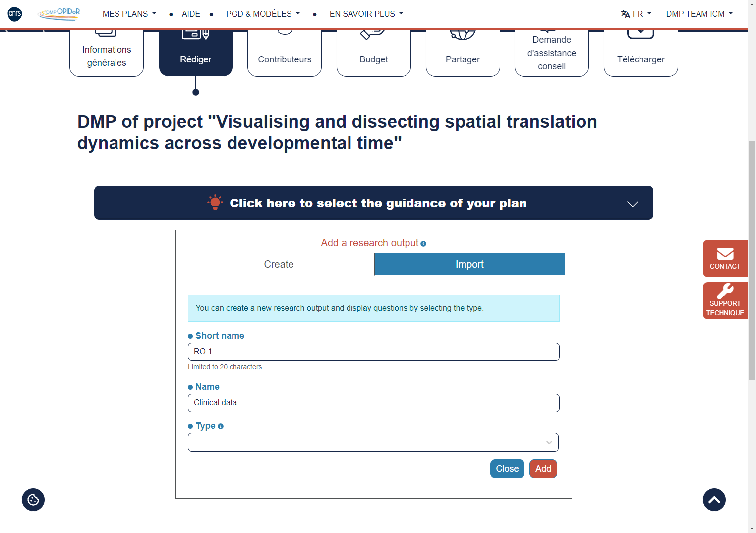Image resolution: width=756 pixels, height=533 pixels.
Task: Select the Rédiger step
Action: [x=196, y=53]
